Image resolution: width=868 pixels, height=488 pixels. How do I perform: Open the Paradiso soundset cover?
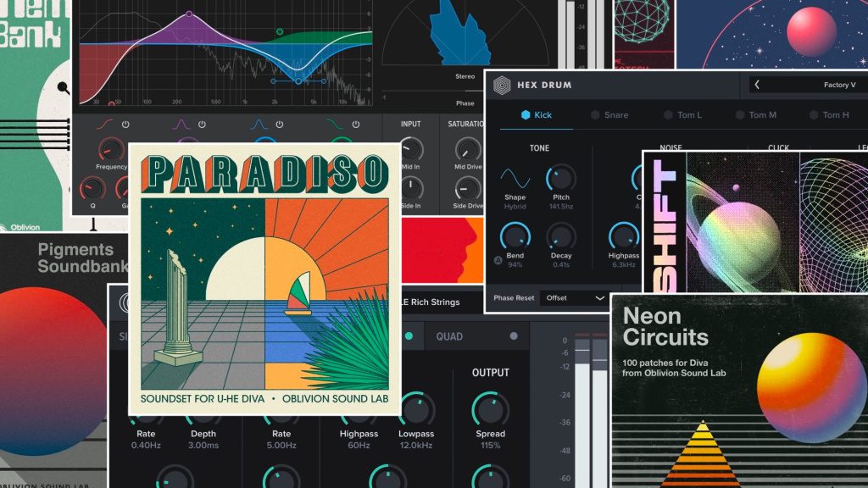264,280
